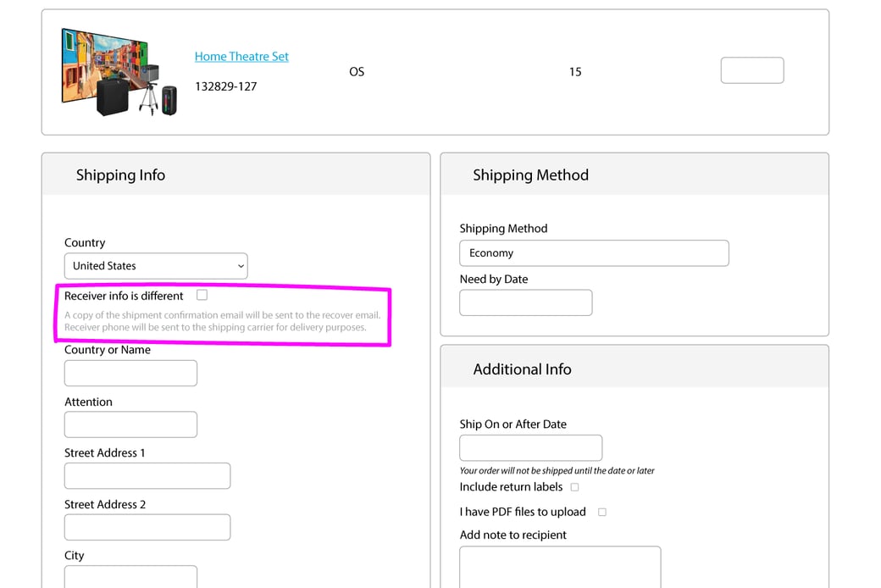Click the Home Theatre Set product thumbnail

pos(119,72)
